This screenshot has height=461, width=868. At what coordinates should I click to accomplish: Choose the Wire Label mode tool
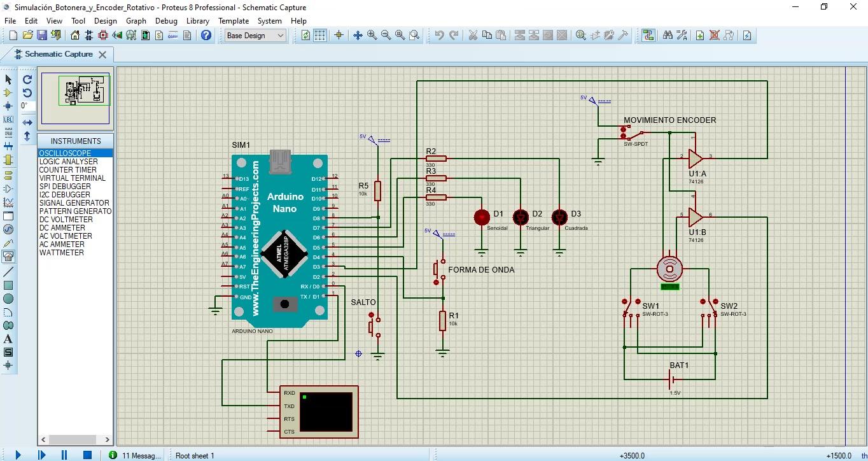pyautogui.click(x=8, y=119)
